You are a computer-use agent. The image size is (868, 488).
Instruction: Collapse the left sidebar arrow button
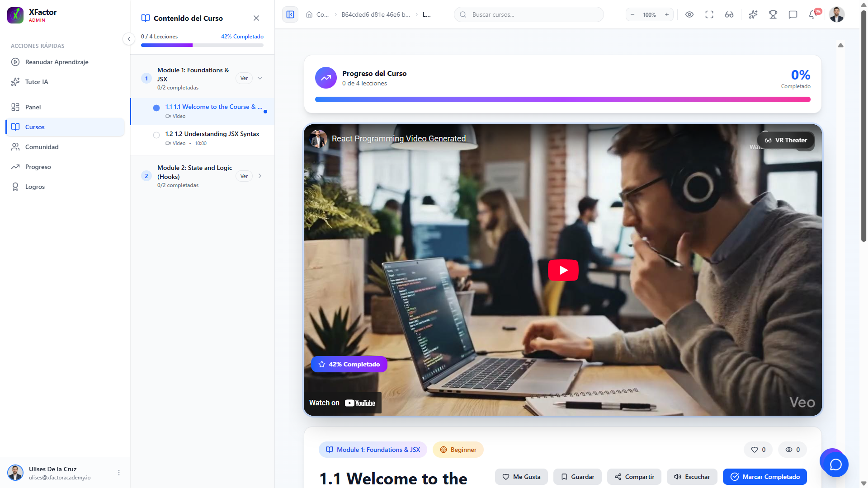129,39
